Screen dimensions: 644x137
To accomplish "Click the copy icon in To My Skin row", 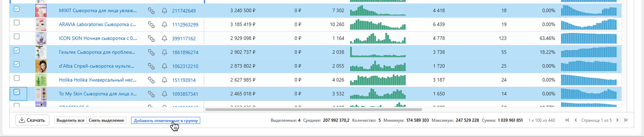I will pos(151,94).
